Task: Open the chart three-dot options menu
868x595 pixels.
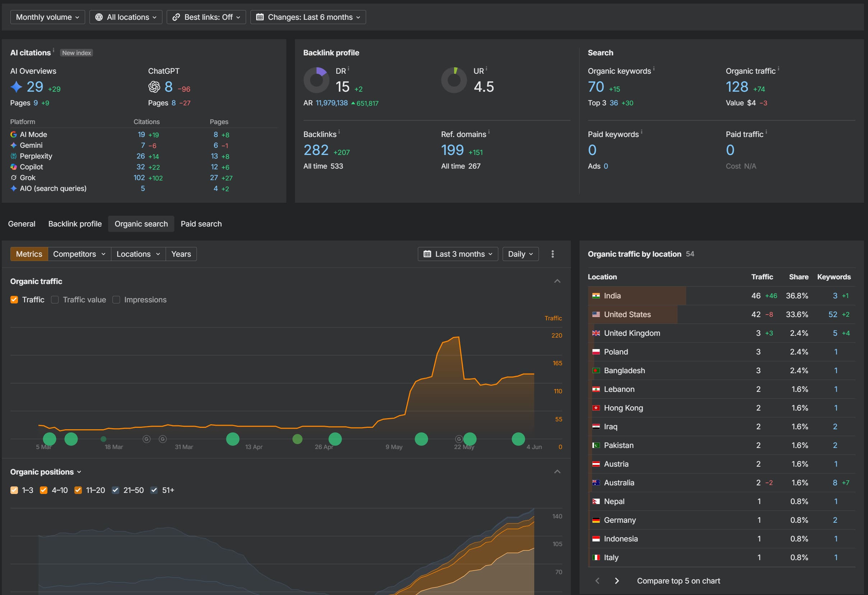Action: [x=553, y=254]
